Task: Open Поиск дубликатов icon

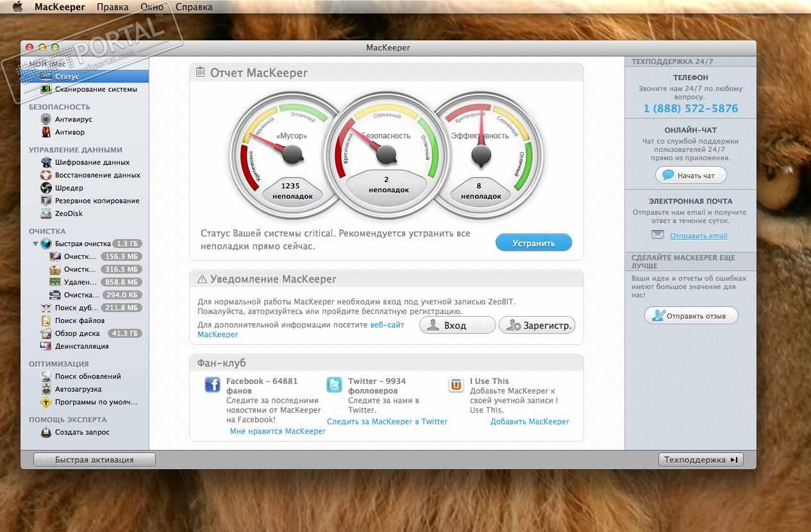Action: coord(46,308)
